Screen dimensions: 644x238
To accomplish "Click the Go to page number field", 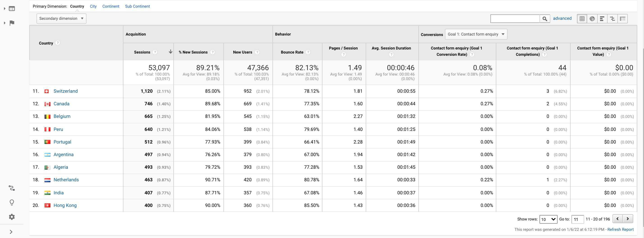I will pyautogui.click(x=577, y=219).
